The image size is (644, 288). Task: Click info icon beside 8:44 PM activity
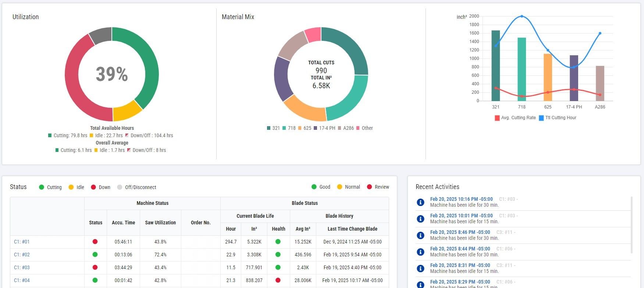pyautogui.click(x=420, y=252)
